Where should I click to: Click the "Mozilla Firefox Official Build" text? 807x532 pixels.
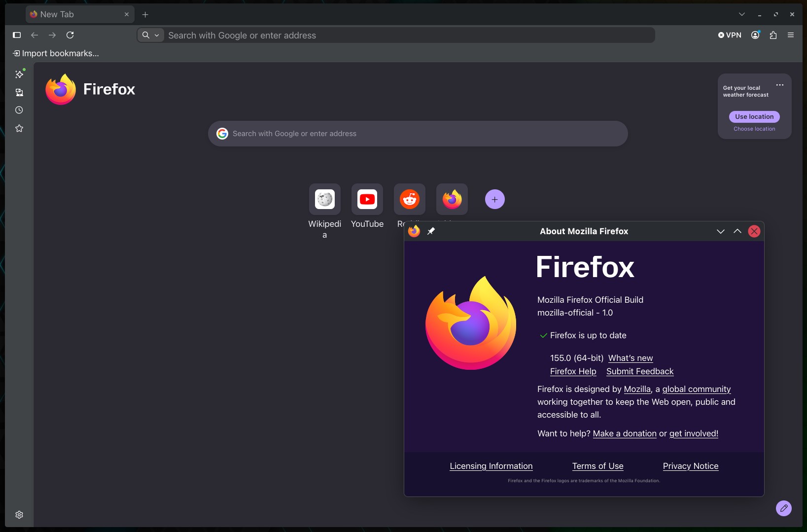590,300
